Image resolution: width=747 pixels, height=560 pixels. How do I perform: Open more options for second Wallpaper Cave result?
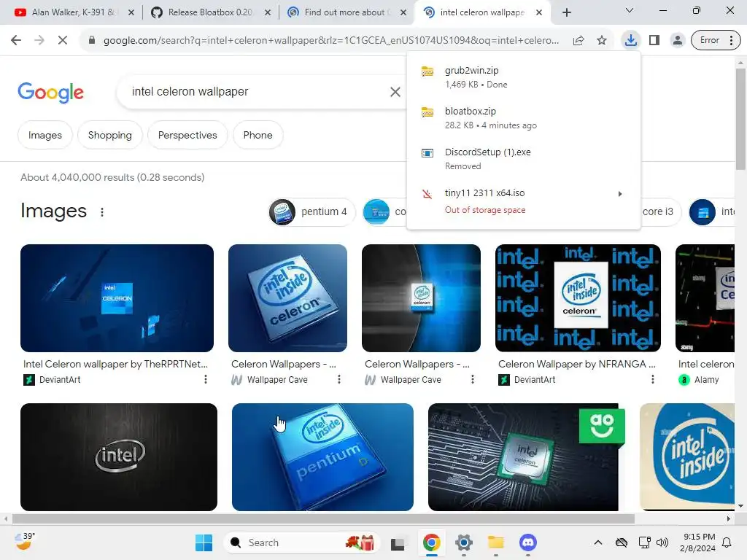(x=472, y=379)
